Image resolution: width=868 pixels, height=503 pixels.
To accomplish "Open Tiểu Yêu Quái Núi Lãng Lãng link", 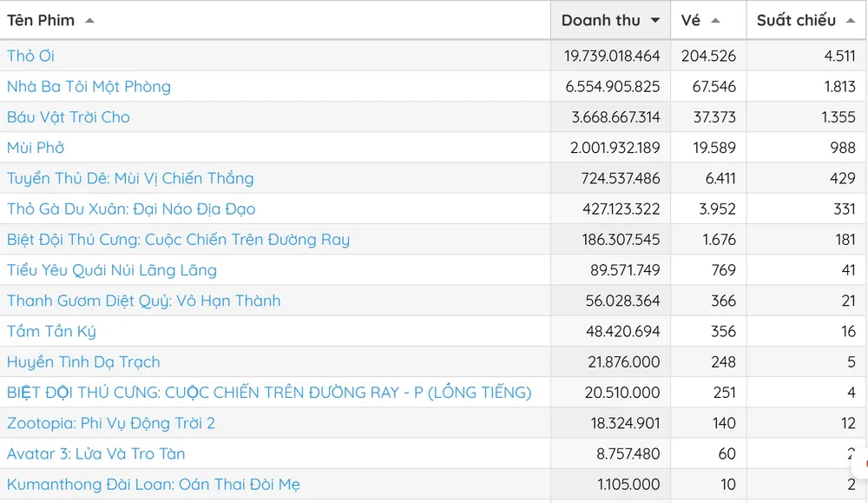I will (112, 270).
